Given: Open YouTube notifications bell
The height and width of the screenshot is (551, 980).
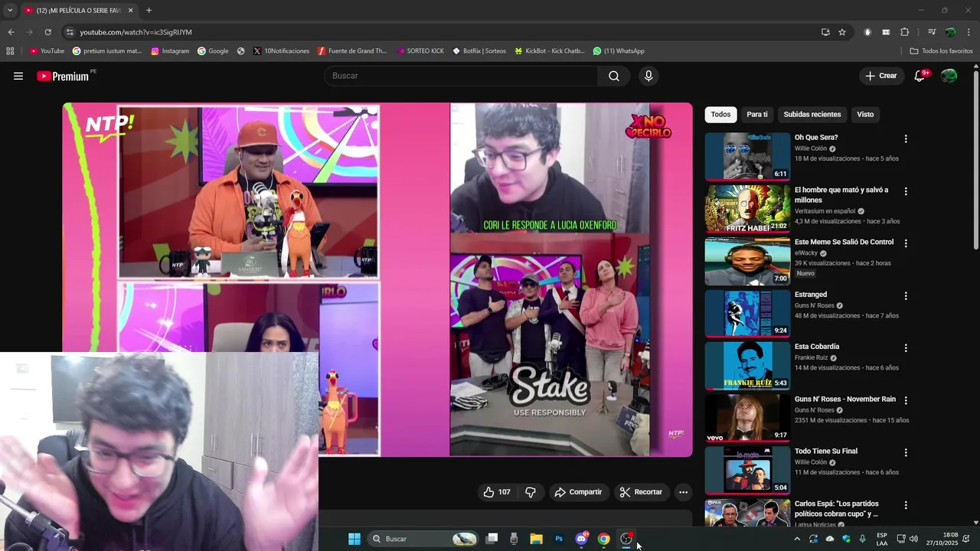Looking at the screenshot, I should tap(920, 76).
